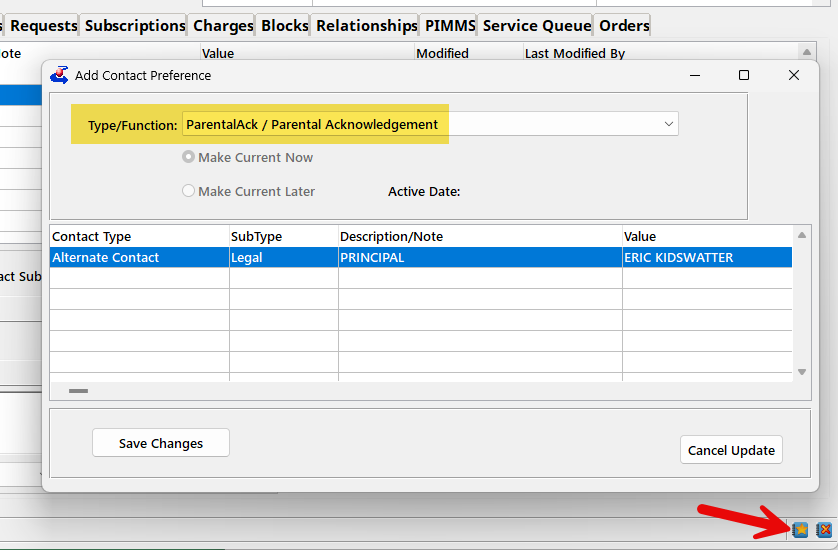
Task: Minimize the Add Contact Preference dialog
Action: coord(695,75)
